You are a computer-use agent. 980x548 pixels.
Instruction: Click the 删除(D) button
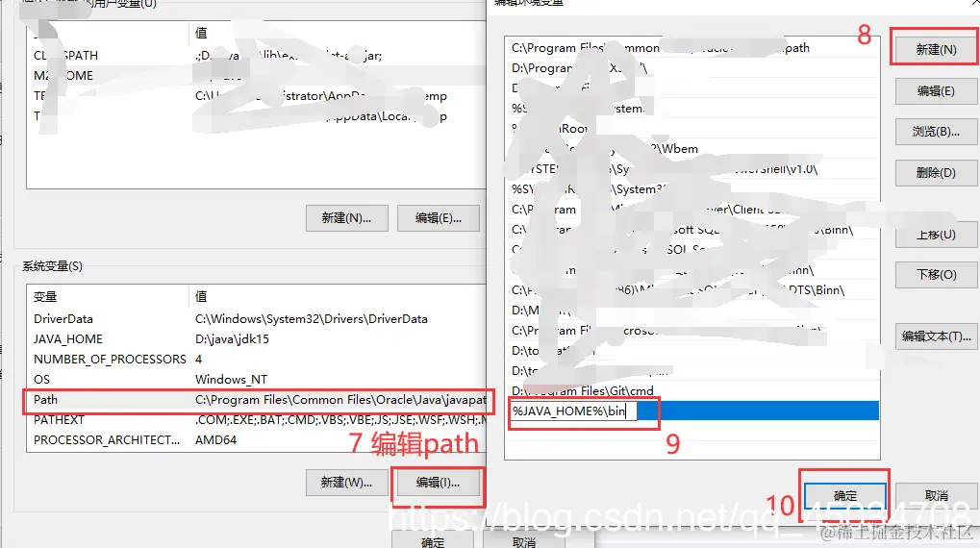pos(936,172)
